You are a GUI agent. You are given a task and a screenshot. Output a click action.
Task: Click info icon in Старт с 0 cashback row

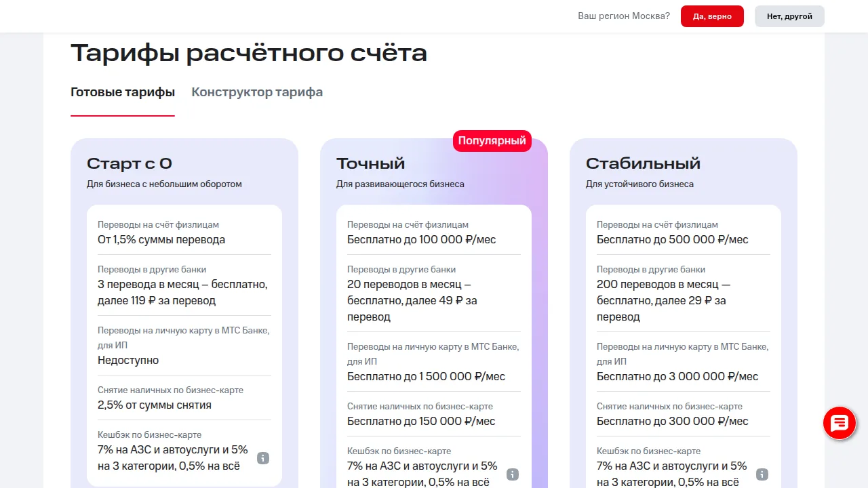point(263,458)
